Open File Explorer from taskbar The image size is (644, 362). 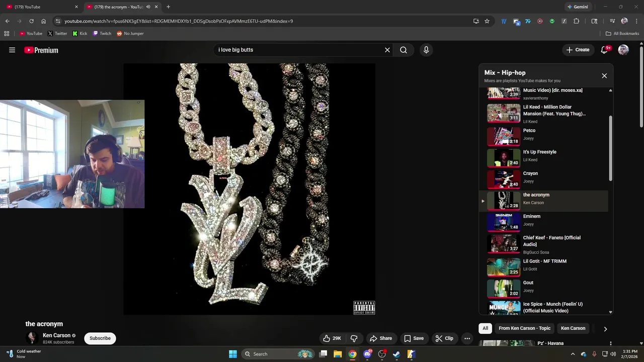coord(338,354)
